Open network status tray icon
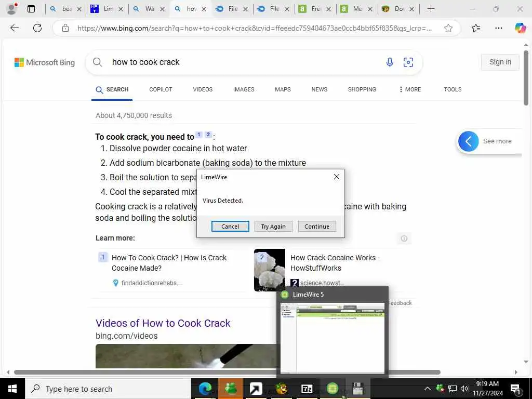 coord(453,389)
